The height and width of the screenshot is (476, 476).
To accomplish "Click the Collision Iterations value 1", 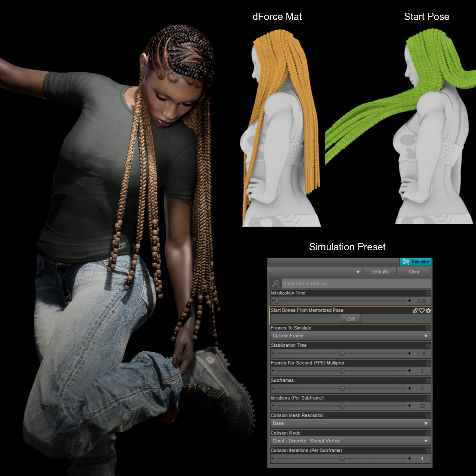I will [x=422, y=459].
